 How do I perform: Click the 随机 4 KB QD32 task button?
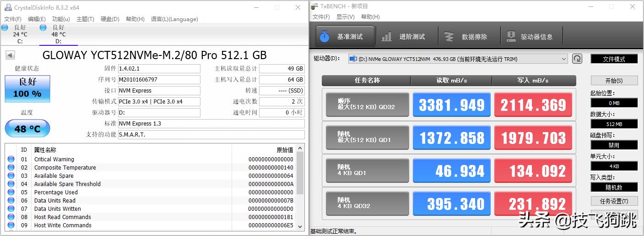367,203
